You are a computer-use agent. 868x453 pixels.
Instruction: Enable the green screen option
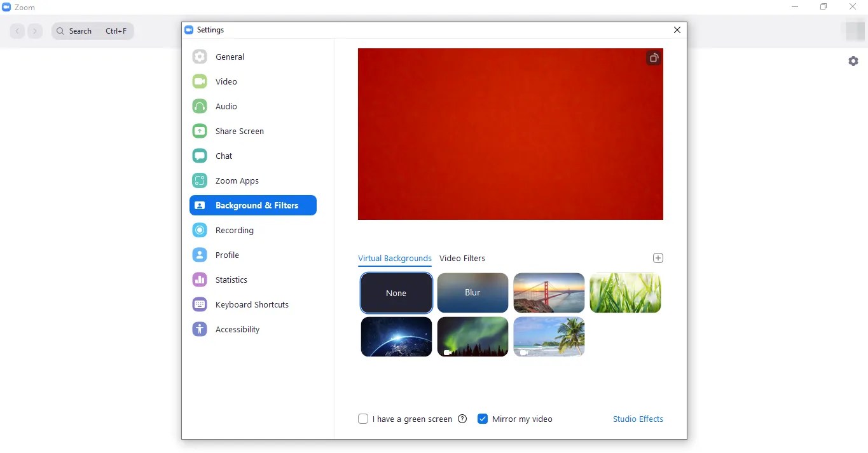[x=363, y=419]
